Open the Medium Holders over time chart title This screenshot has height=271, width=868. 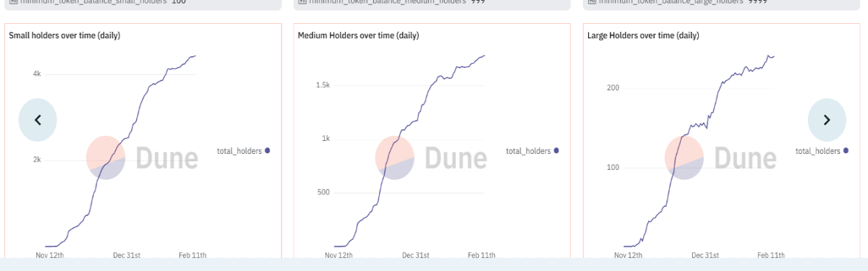coord(358,35)
